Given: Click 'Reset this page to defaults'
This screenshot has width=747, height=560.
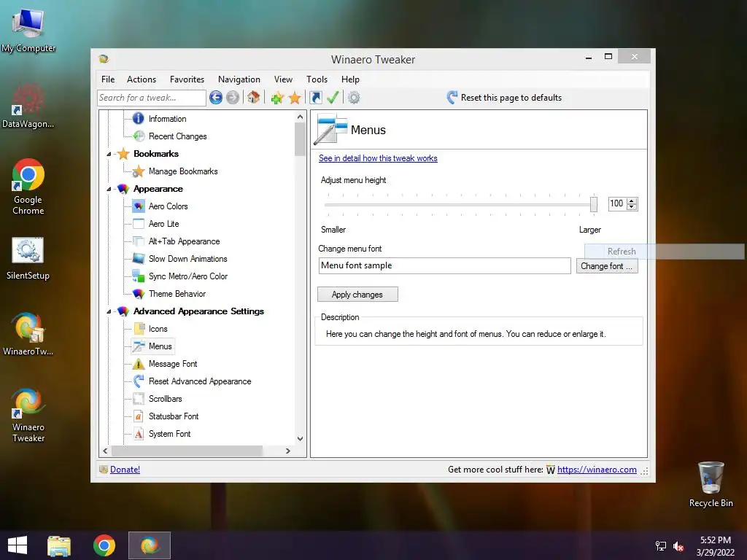Looking at the screenshot, I should [x=511, y=98].
